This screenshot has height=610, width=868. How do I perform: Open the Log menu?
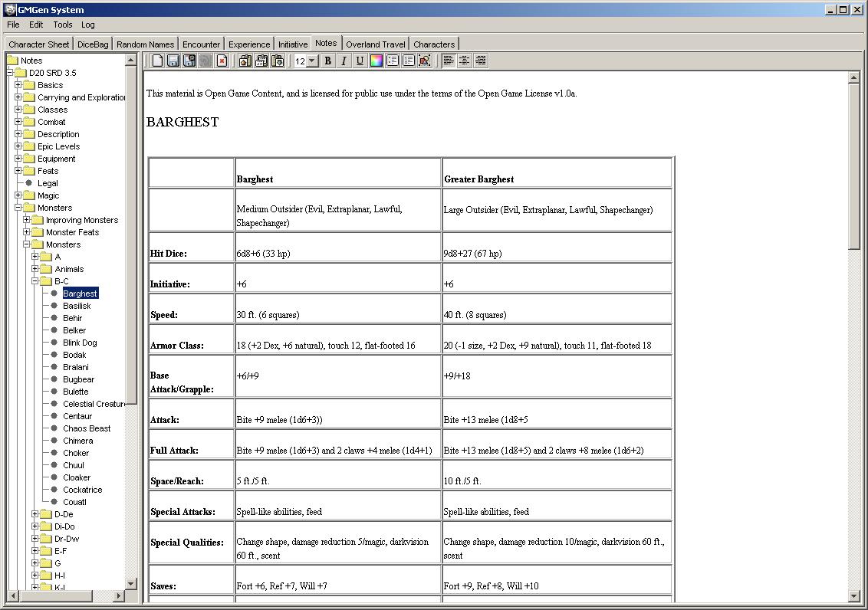(x=88, y=25)
